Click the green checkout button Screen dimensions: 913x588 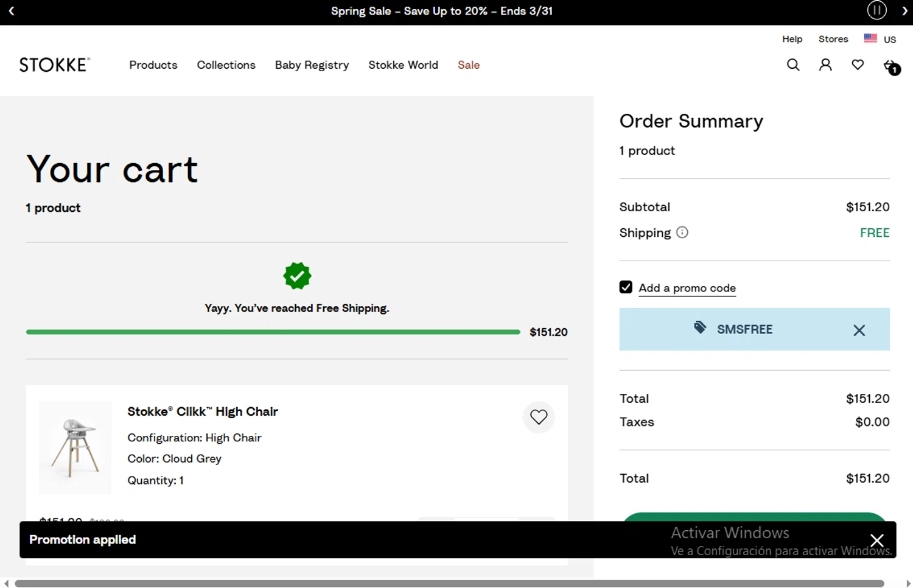(754, 517)
